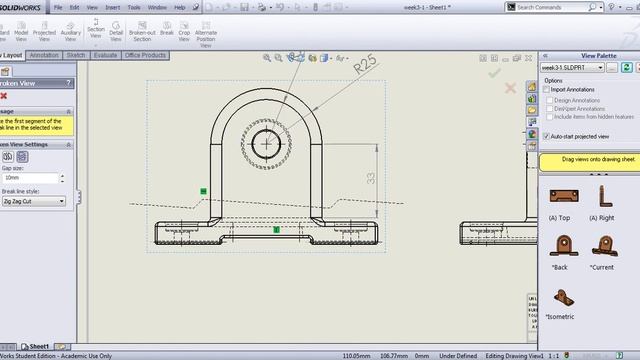Image resolution: width=640 pixels, height=360 pixels.
Task: Click the Save icon in title toolbar
Action: (x=244, y=7)
